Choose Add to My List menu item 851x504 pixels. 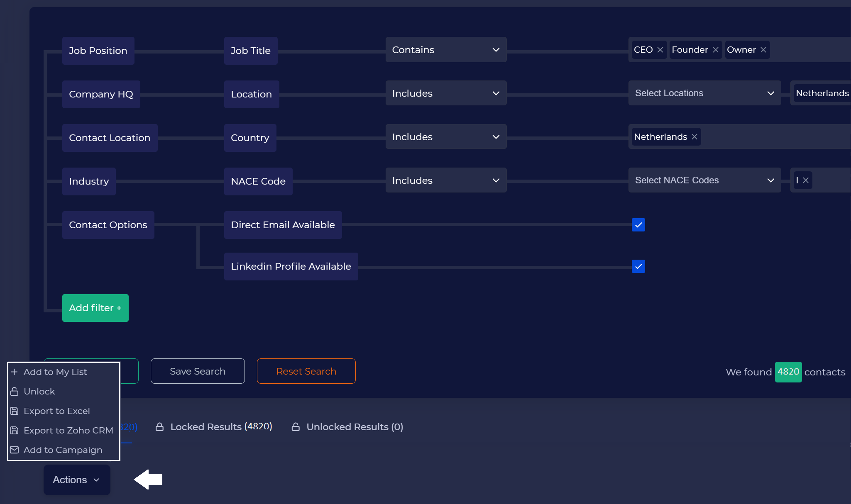[x=55, y=372]
